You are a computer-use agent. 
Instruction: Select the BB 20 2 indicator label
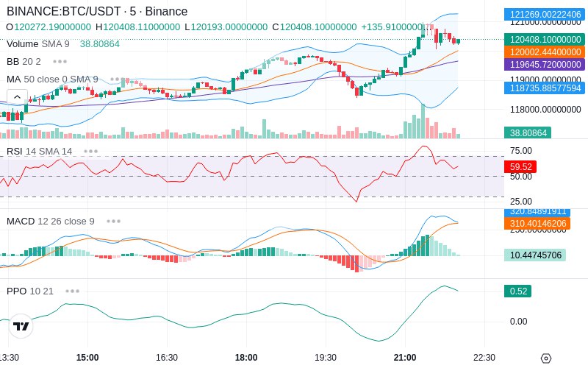coord(24,61)
